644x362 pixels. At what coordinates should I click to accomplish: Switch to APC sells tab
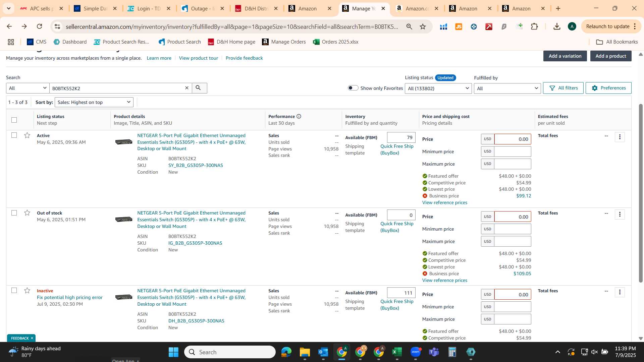coord(42,8)
